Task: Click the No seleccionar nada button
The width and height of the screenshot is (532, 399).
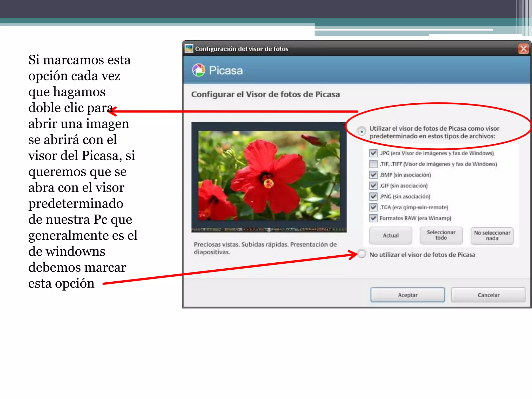Action: tap(492, 236)
